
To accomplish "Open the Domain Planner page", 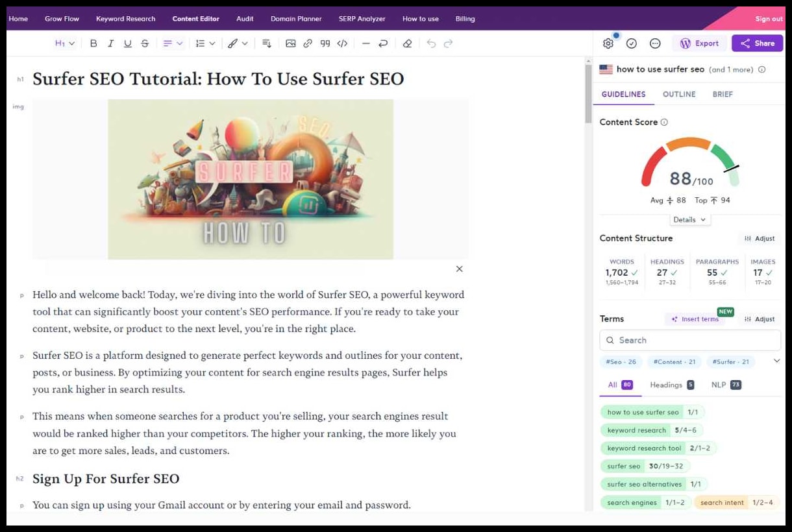I will [296, 19].
